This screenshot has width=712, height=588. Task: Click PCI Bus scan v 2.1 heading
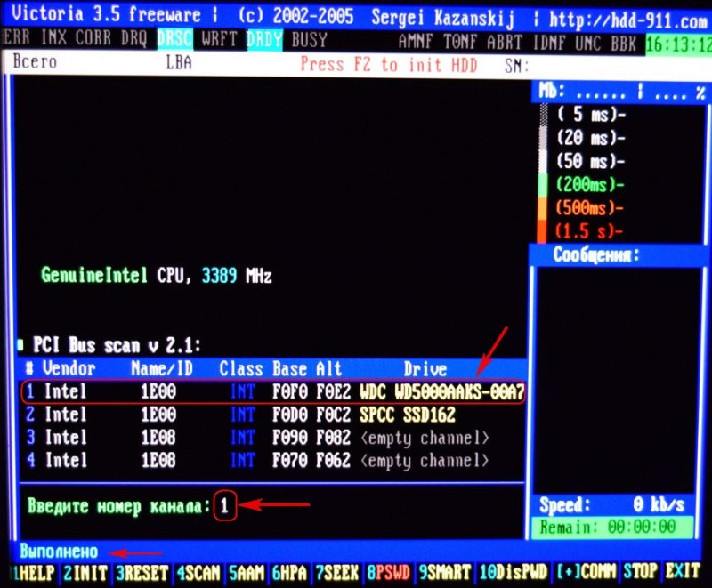tap(117, 345)
